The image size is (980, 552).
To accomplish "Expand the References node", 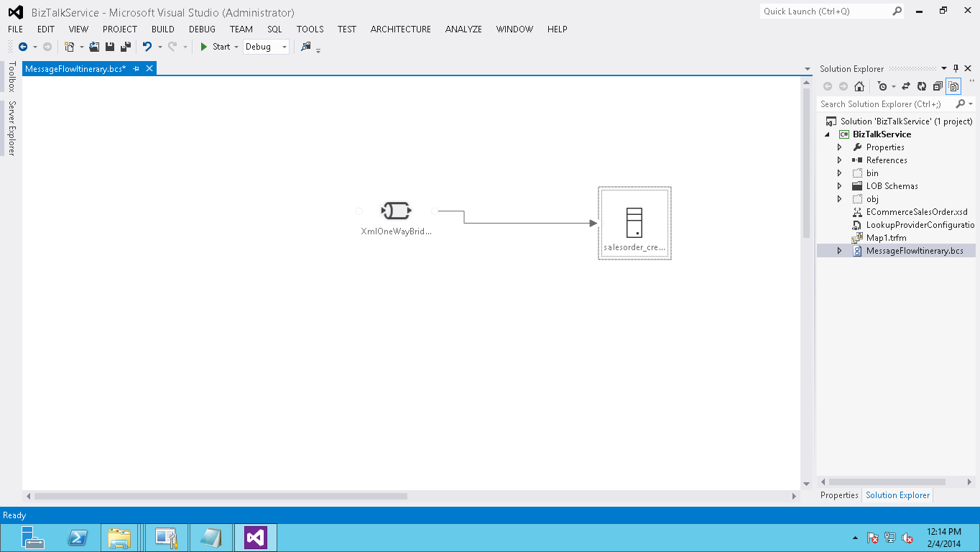I will (839, 160).
